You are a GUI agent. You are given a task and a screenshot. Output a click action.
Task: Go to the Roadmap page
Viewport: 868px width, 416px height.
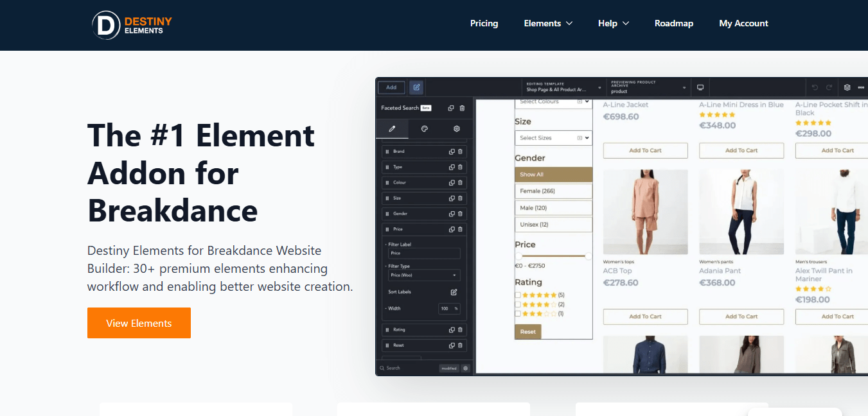(x=673, y=23)
